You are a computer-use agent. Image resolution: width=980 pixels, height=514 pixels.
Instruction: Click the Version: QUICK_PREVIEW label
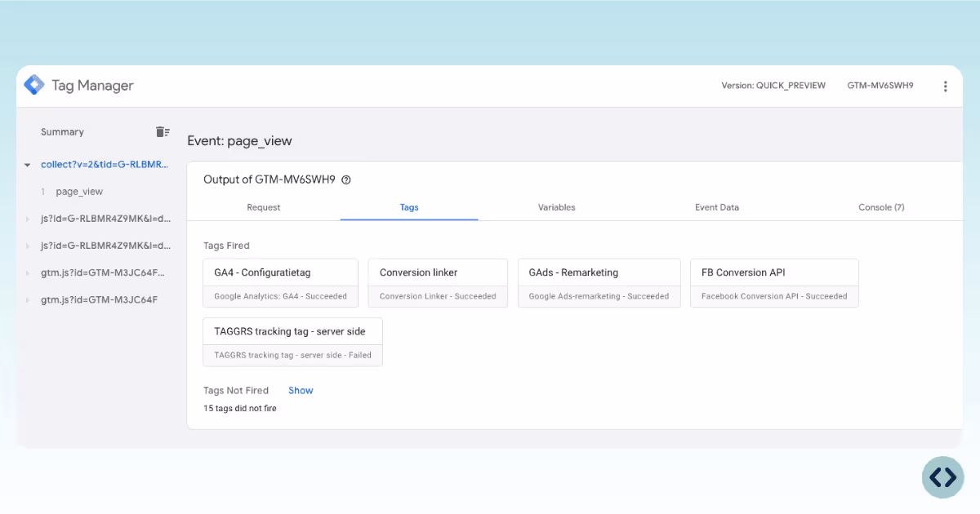pos(773,86)
